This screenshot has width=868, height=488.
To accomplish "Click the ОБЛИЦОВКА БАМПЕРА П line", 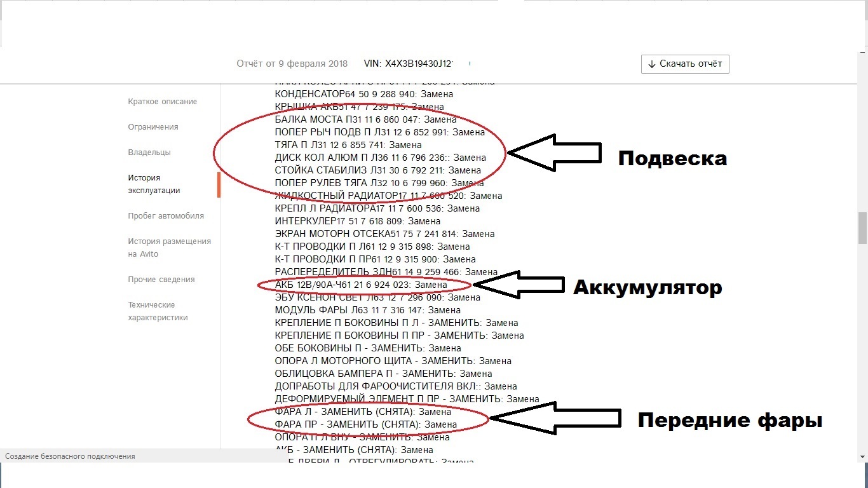I will pyautogui.click(x=383, y=374).
